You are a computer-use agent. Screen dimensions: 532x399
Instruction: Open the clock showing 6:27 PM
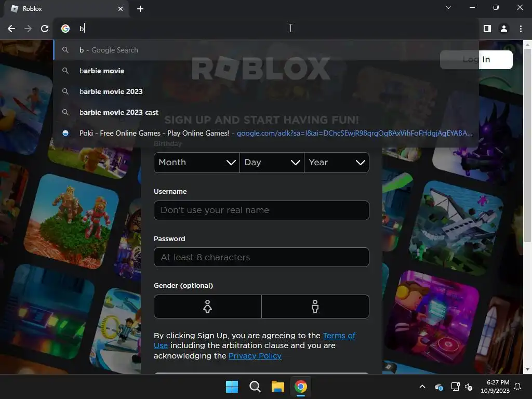click(495, 387)
